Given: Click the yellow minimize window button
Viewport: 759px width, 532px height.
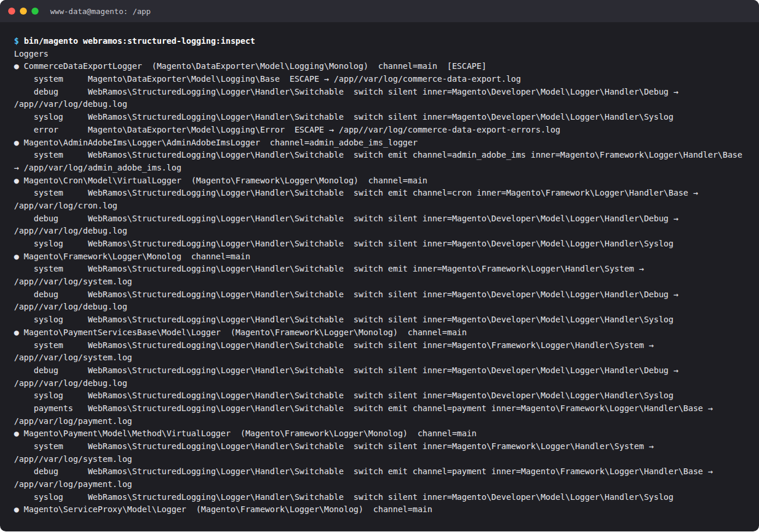Looking at the screenshot, I should tap(23, 11).
